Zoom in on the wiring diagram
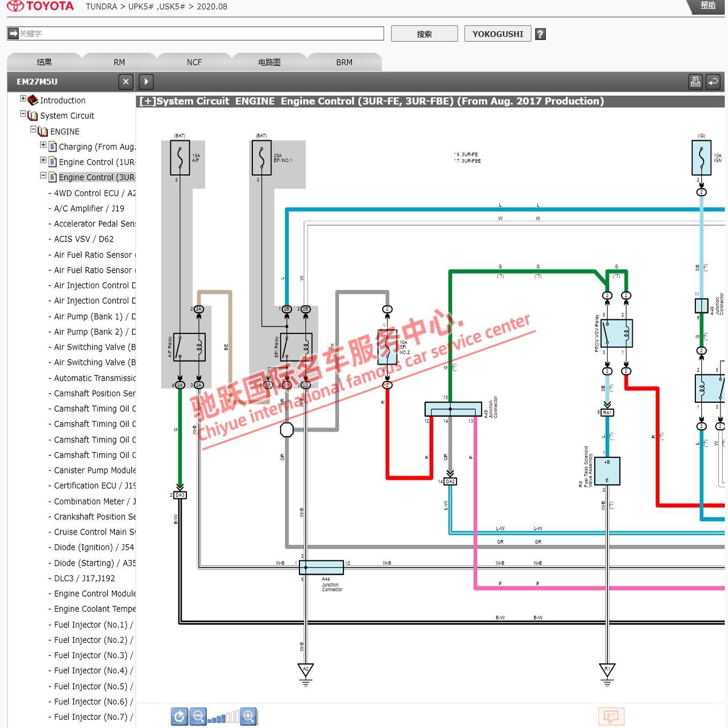The width and height of the screenshot is (728, 728). click(249, 716)
